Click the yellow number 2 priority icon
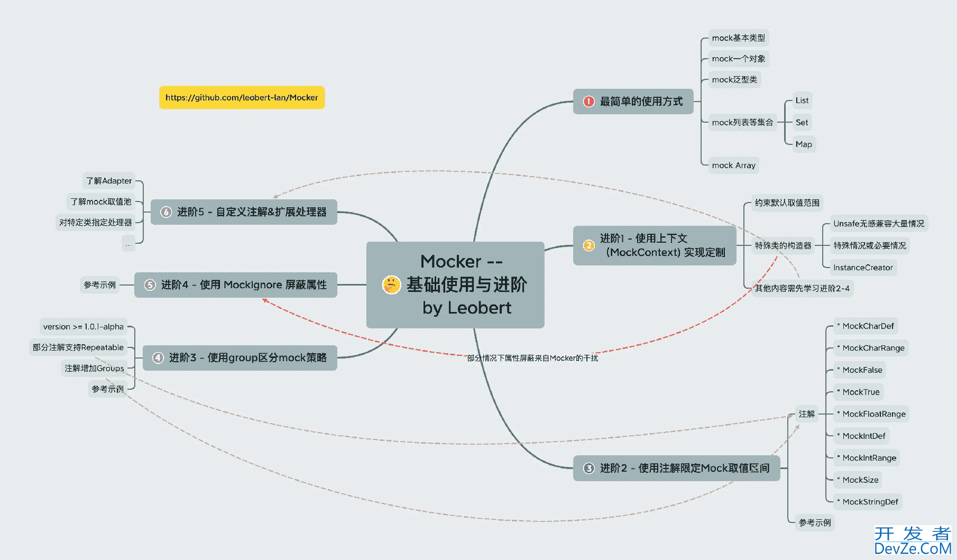This screenshot has width=957, height=560. pyautogui.click(x=588, y=245)
